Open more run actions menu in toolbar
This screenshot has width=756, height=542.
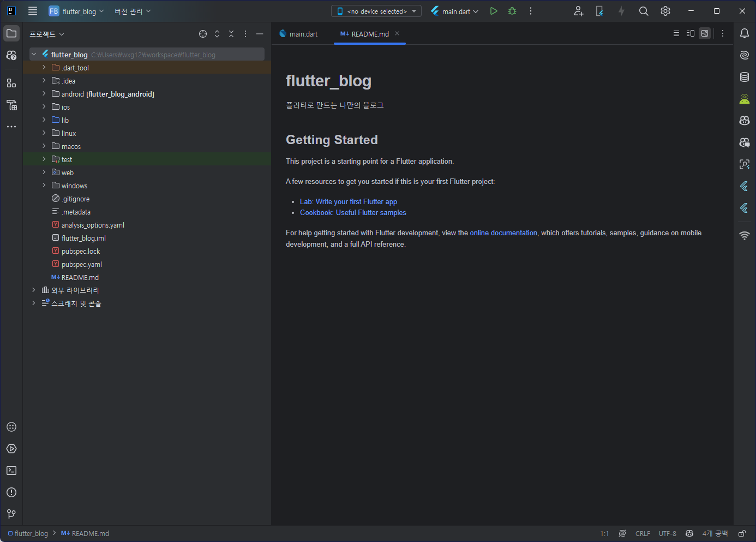[531, 11]
